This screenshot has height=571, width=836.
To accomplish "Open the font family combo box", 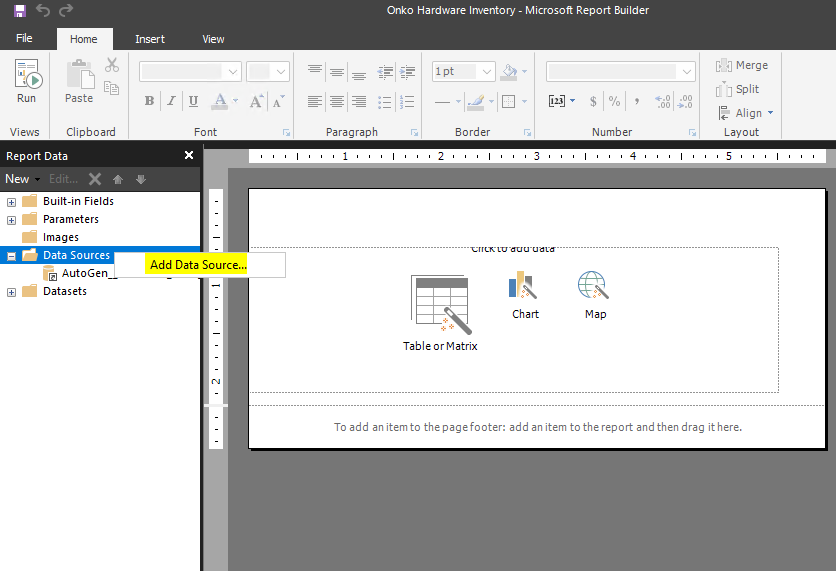I will click(190, 71).
